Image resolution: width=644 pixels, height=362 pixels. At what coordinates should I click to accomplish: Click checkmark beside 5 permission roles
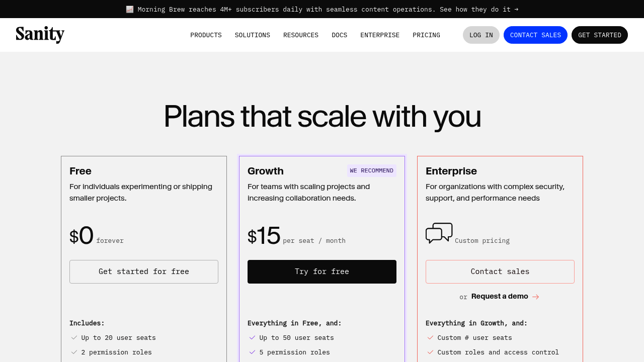pyautogui.click(x=253, y=352)
